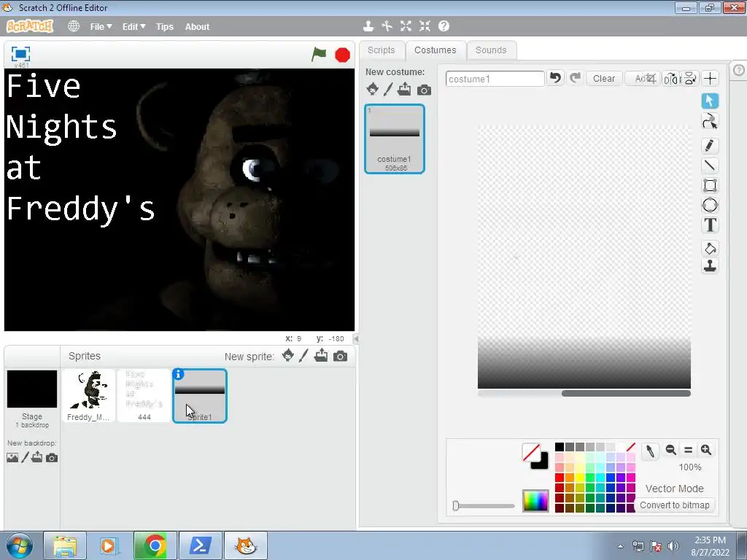The height and width of the screenshot is (560, 747).
Task: Open Tips from the menu bar
Action: tap(165, 27)
